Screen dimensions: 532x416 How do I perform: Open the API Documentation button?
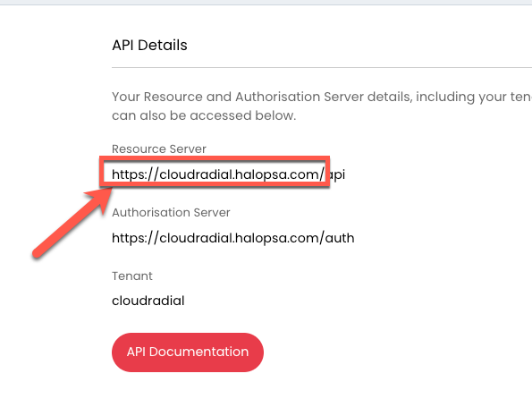pyautogui.click(x=188, y=352)
